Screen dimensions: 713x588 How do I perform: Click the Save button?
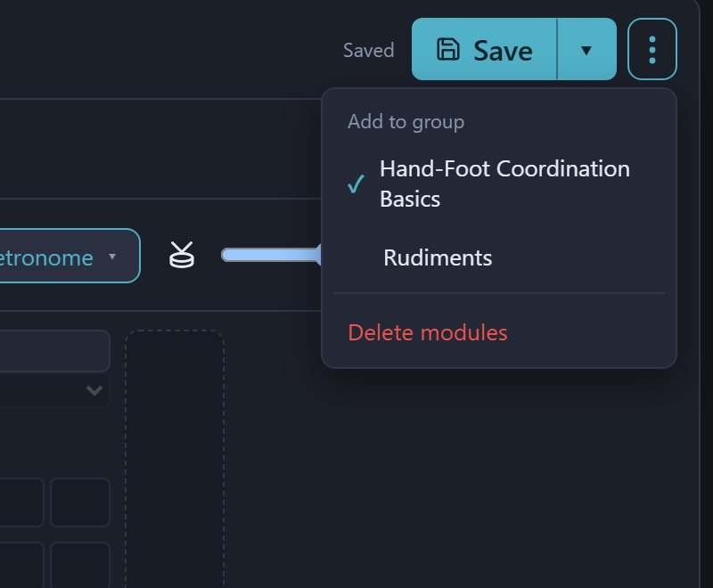pyautogui.click(x=484, y=49)
